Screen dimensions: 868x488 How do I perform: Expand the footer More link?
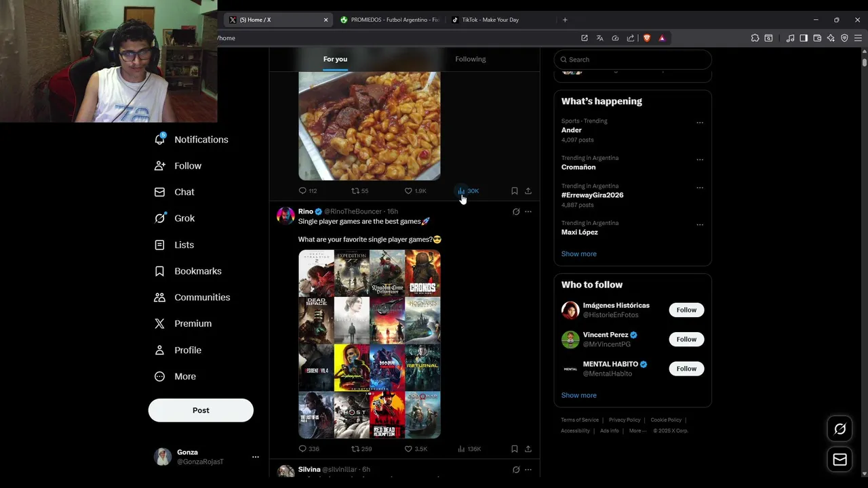[x=637, y=430]
